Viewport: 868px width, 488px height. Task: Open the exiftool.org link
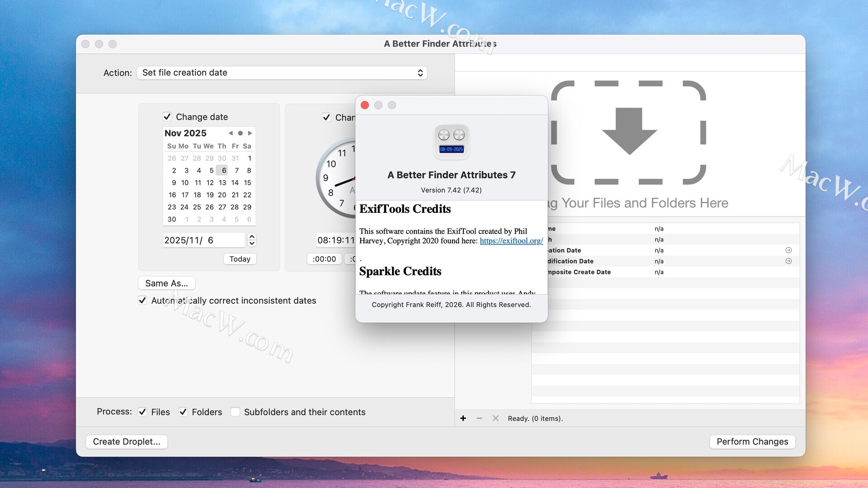(511, 241)
